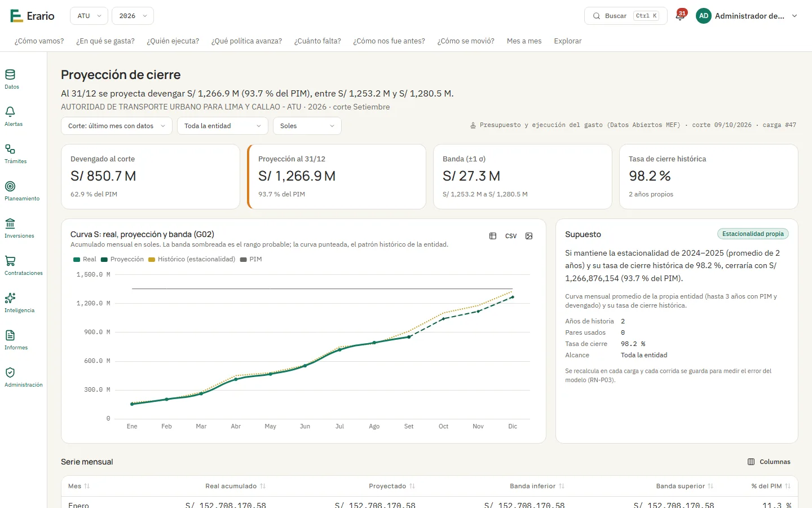Open the Explorar tab
This screenshot has width=812, height=508.
click(x=568, y=41)
